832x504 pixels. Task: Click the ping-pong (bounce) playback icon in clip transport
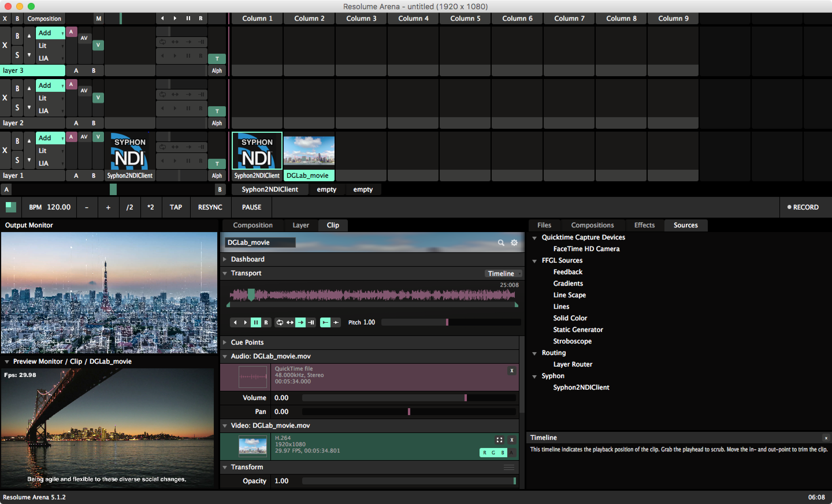click(x=290, y=322)
